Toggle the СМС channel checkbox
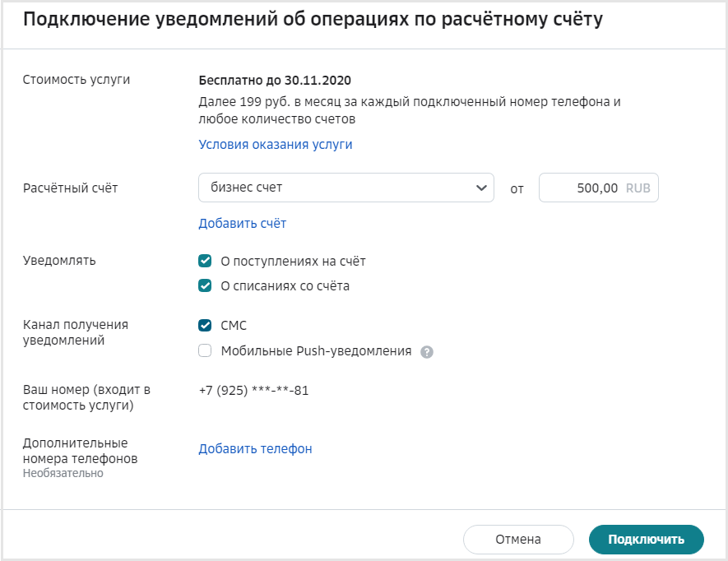This screenshot has height=561, width=728. [205, 325]
